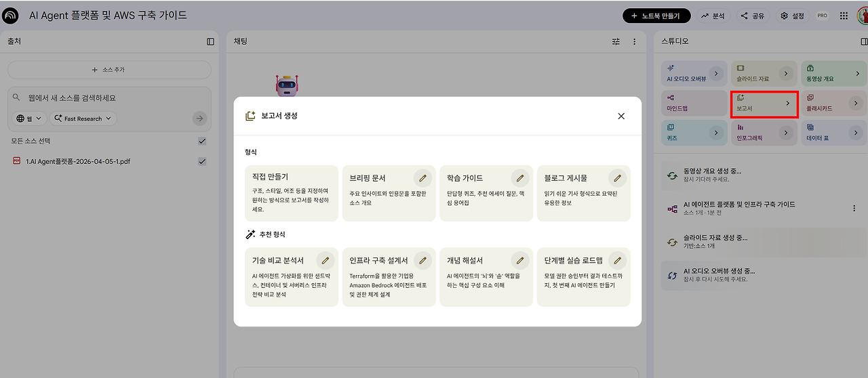Toggle checkbox for 1.AI Agent플랫폼 PDF
The image size is (868, 378).
(202, 161)
